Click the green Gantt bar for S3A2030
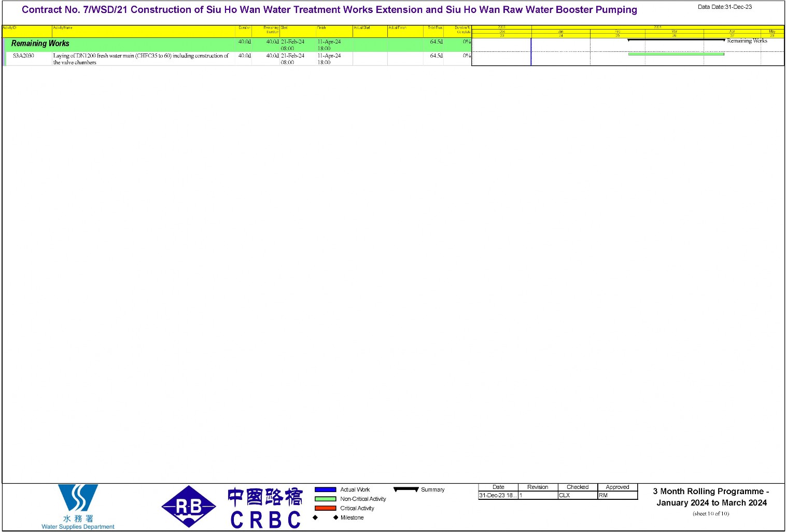The width and height of the screenshot is (786, 532). click(x=676, y=54)
